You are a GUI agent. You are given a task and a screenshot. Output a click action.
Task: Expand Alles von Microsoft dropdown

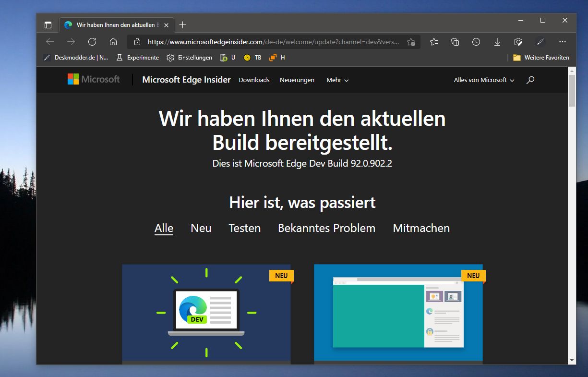tap(484, 80)
